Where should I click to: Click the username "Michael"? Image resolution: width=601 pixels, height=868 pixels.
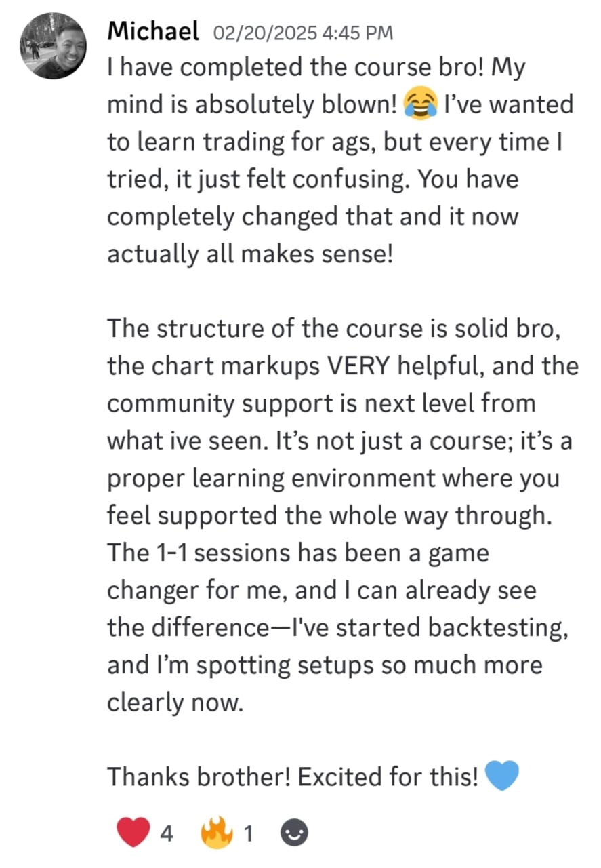point(153,31)
